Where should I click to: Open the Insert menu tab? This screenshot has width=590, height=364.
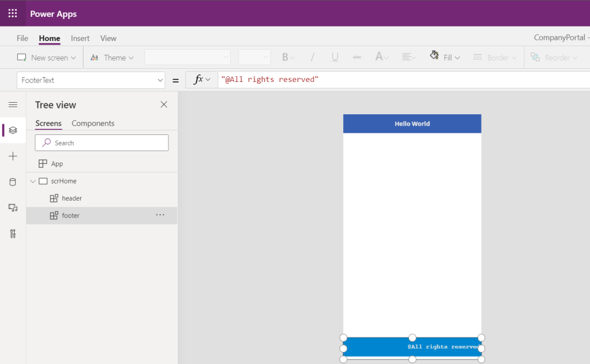tap(80, 38)
